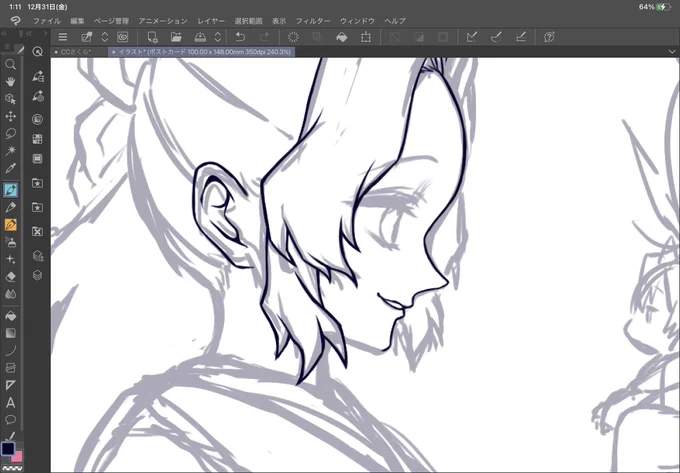Open the ページ管理 menu
Image resolution: width=680 pixels, height=473 pixels.
[x=111, y=21]
